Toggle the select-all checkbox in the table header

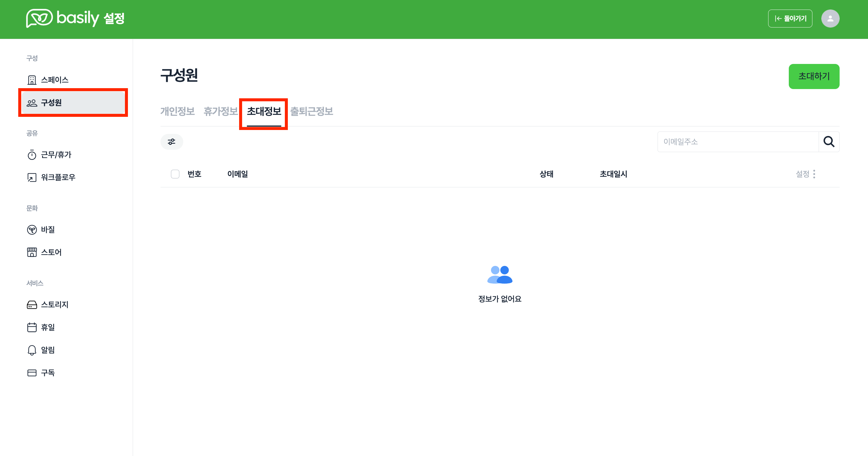pyautogui.click(x=175, y=174)
